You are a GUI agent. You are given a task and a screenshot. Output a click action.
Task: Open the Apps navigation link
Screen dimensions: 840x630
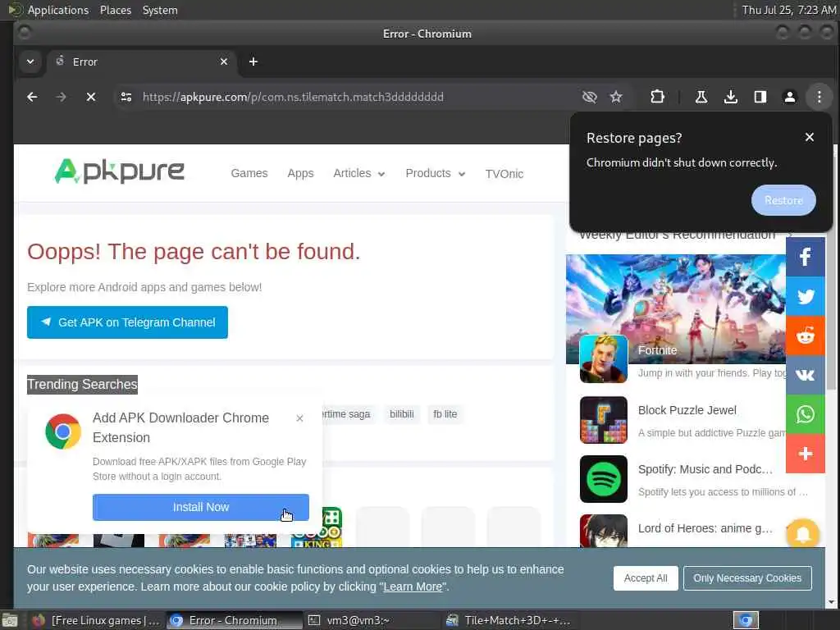point(300,174)
